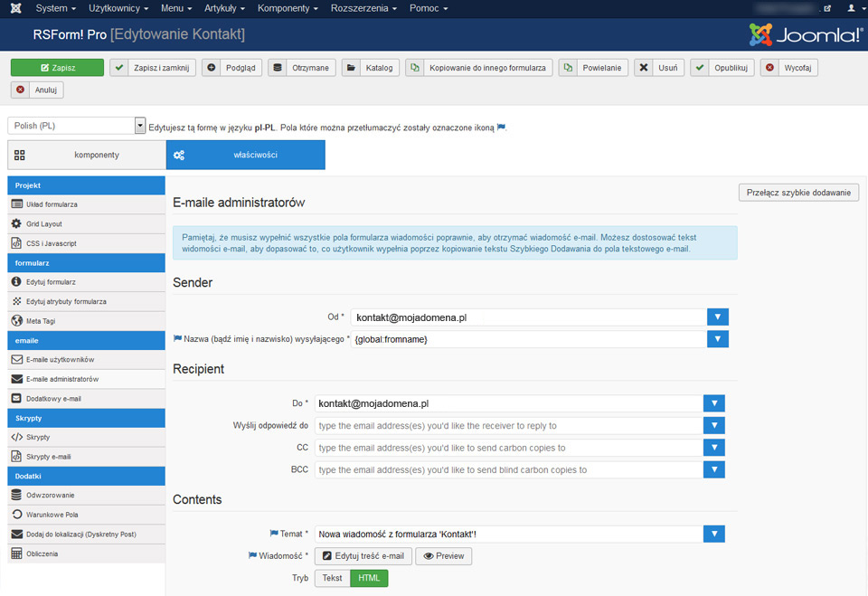868x596 pixels.
Task: Open the Artykuły menu
Action: tap(224, 8)
